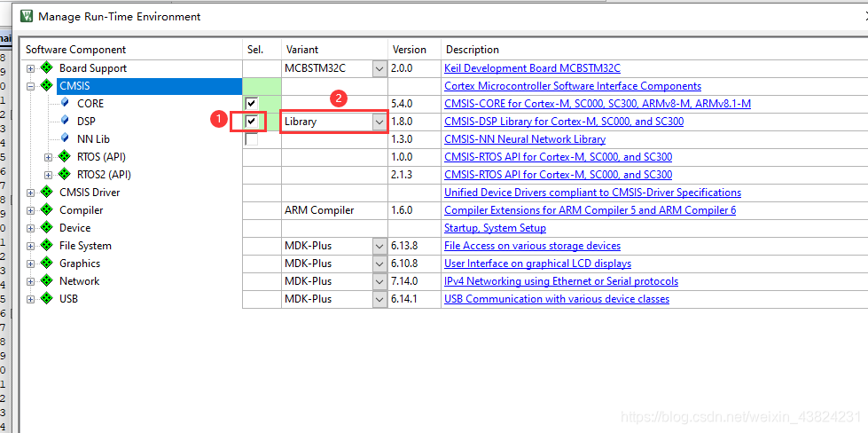
Task: Click the RTOS2 (API) green diamond icon
Action: click(64, 175)
